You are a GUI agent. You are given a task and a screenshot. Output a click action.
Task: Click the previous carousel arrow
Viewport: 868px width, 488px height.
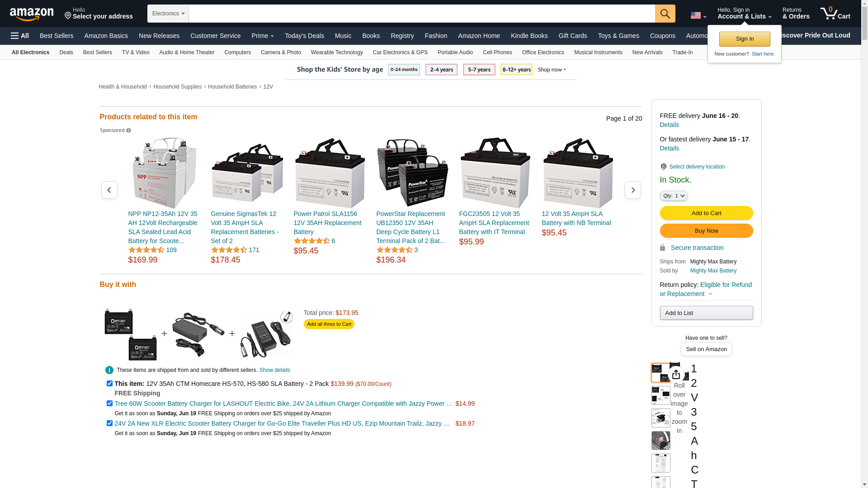(x=109, y=190)
